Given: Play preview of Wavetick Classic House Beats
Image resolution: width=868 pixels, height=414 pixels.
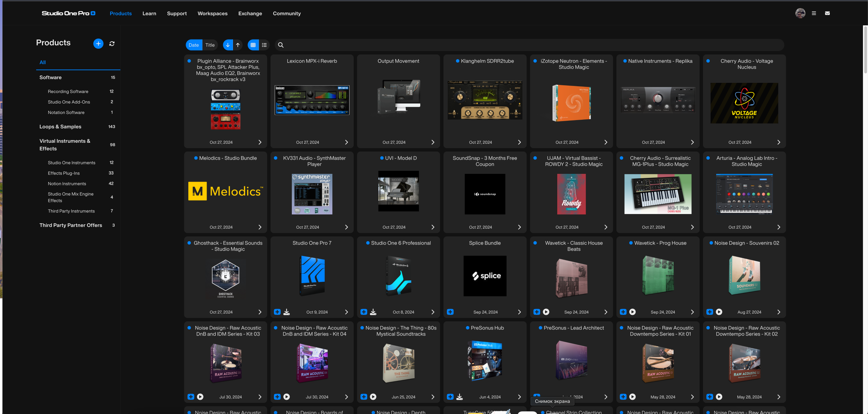Looking at the screenshot, I should click(546, 312).
